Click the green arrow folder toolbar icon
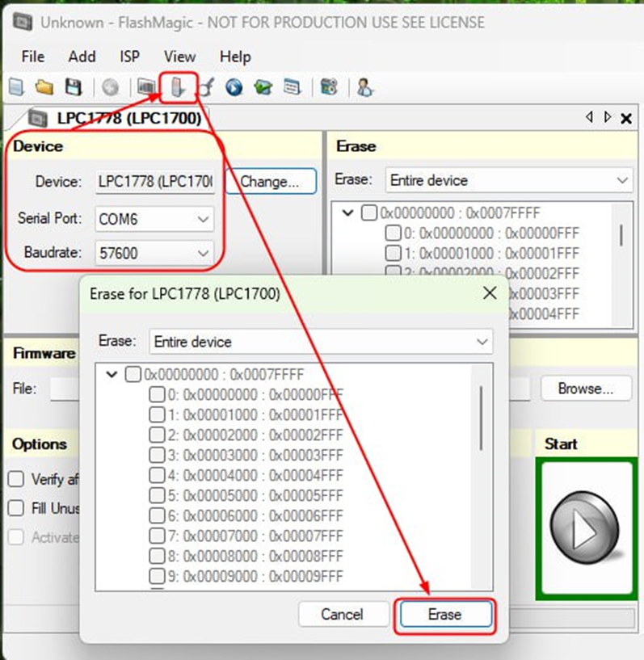Viewport: 644px width, 660px height. tap(263, 87)
